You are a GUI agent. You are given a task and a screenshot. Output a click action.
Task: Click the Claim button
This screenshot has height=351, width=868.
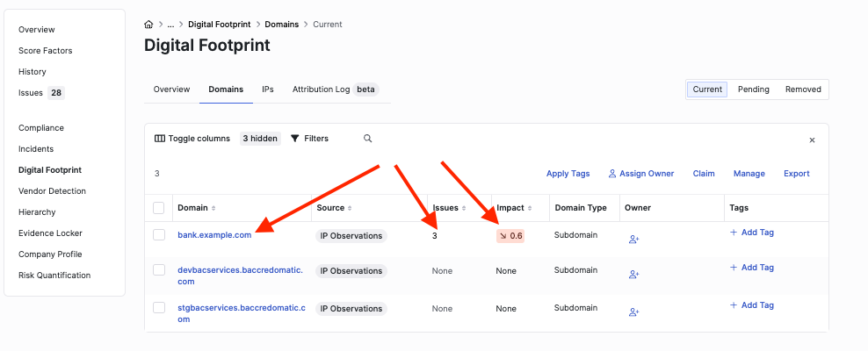(x=704, y=174)
